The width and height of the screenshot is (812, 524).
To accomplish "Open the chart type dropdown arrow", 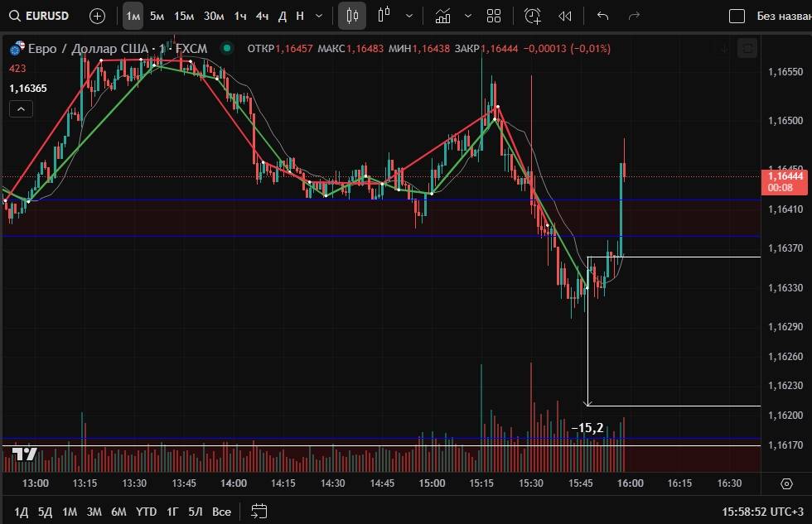I will (x=408, y=16).
